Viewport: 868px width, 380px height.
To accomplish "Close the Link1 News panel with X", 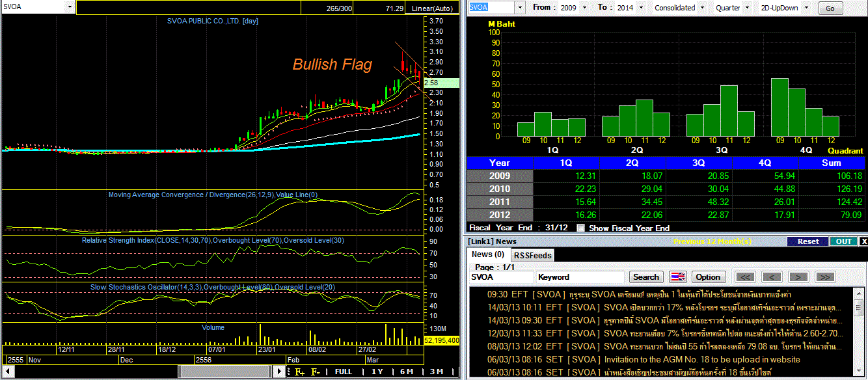I will click(863, 241).
